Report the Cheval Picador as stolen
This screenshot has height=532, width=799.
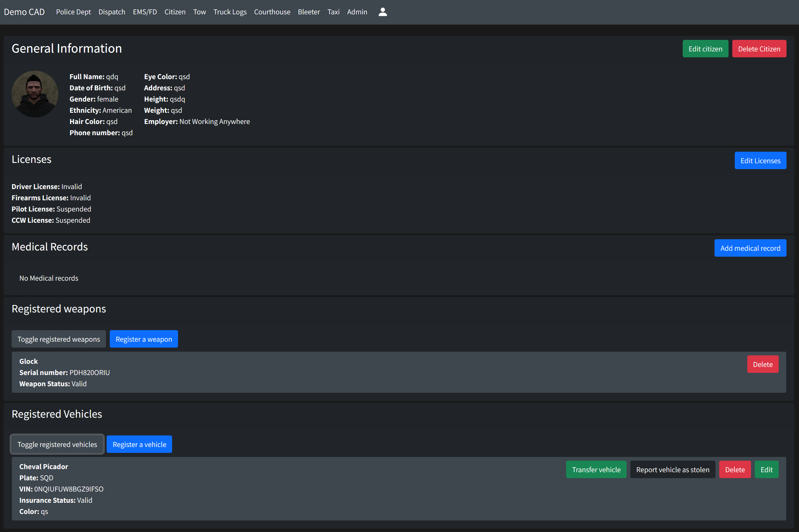click(x=672, y=469)
